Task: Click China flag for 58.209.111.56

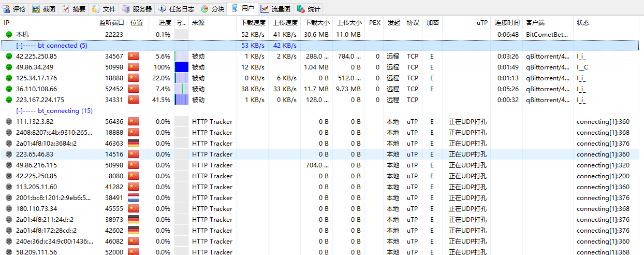Action: (x=134, y=252)
